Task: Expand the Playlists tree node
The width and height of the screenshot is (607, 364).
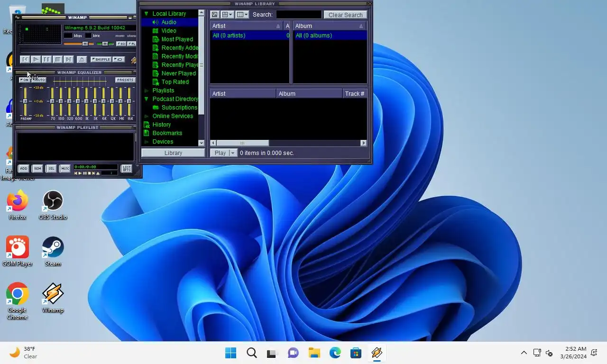Action: pyautogui.click(x=146, y=91)
